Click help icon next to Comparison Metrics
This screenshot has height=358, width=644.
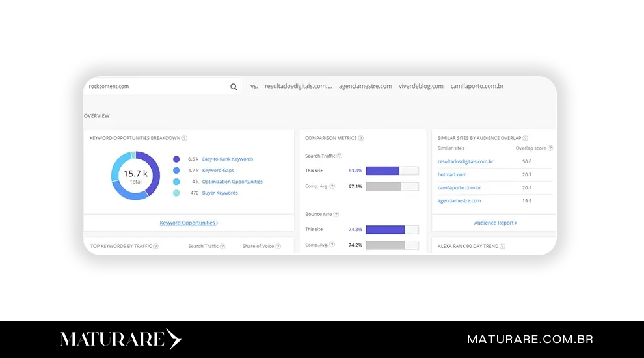click(361, 138)
